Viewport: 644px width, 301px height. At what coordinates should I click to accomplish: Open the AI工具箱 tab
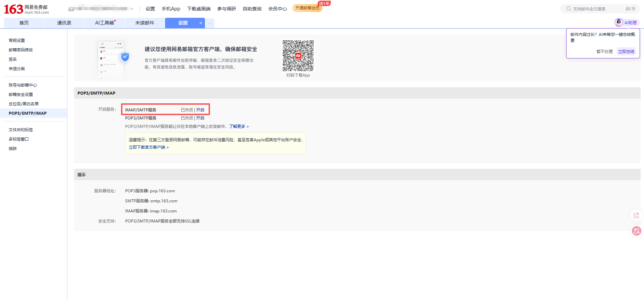pyautogui.click(x=104, y=23)
